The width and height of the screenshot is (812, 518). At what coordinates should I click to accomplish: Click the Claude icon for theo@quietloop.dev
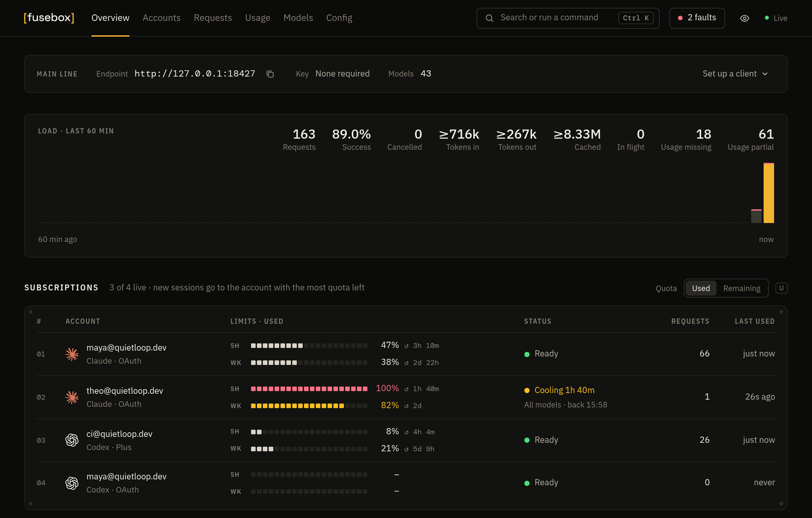tap(72, 398)
